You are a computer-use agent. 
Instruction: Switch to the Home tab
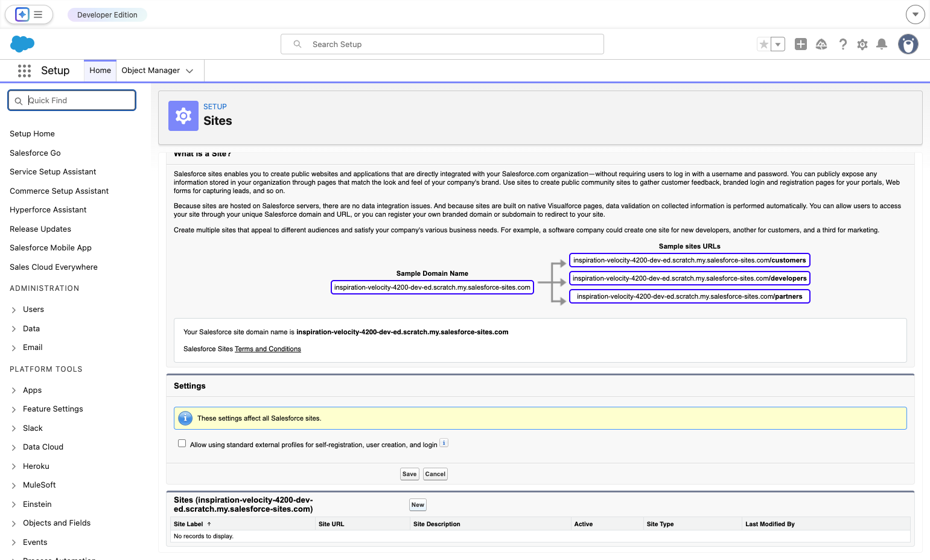click(100, 71)
